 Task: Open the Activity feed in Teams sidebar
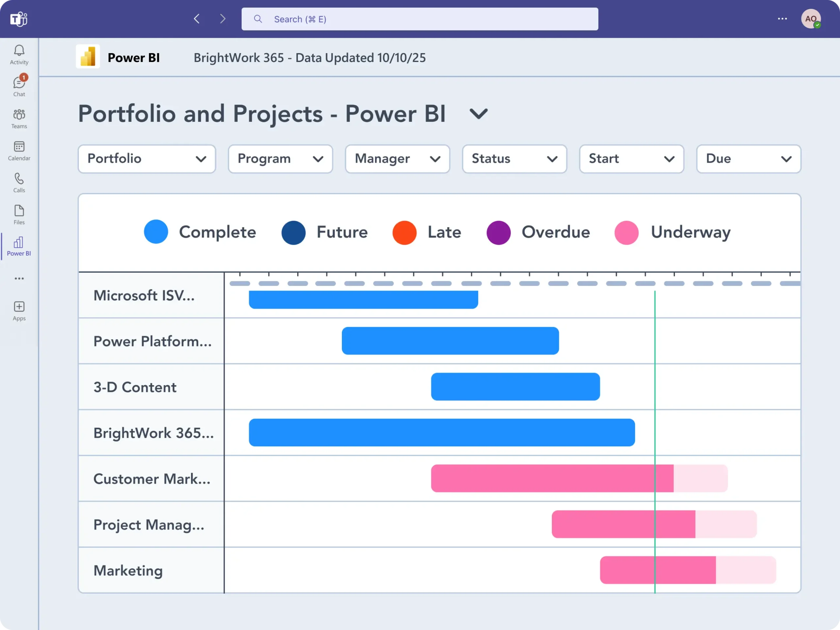(x=19, y=53)
